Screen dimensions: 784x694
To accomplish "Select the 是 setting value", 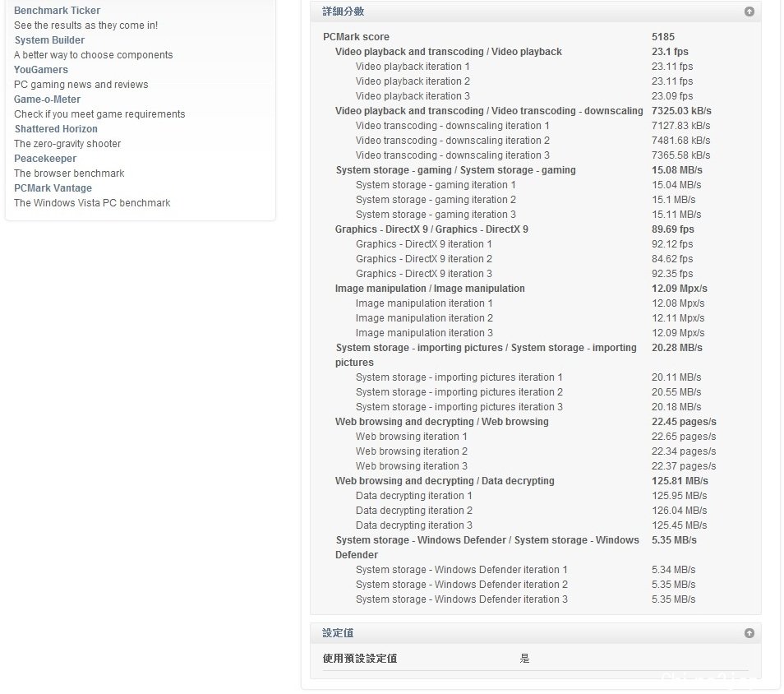I will click(524, 659).
